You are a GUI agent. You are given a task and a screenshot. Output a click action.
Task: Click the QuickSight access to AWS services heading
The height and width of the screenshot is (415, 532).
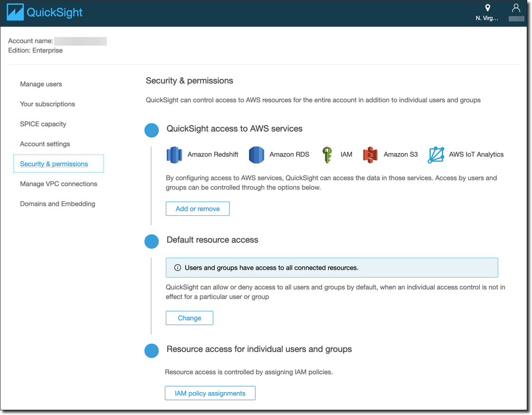coord(235,129)
